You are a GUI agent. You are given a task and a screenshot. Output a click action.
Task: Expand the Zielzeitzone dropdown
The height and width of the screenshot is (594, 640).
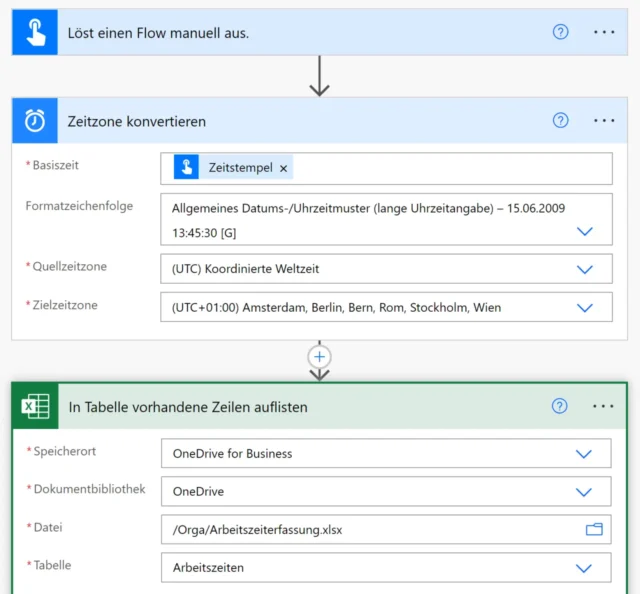click(585, 308)
